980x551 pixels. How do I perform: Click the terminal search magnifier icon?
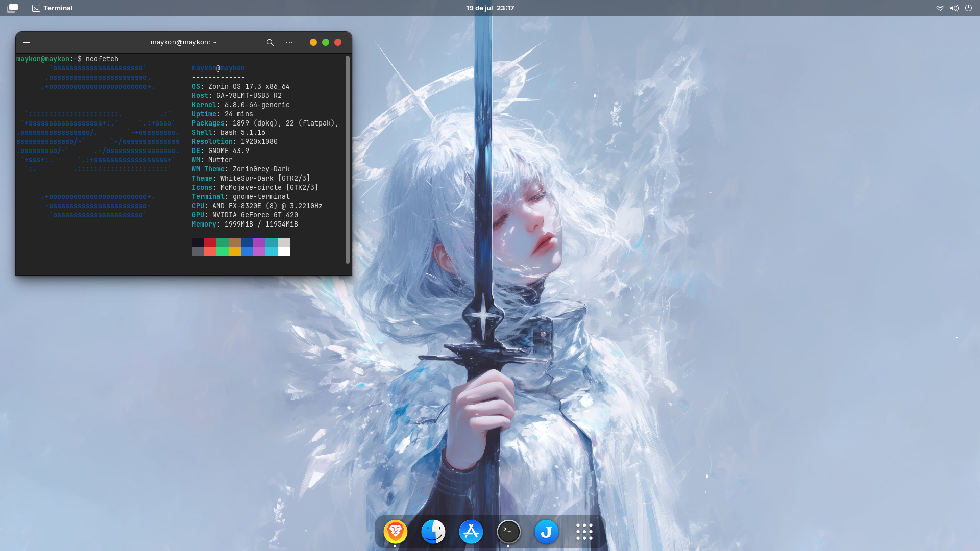click(270, 42)
